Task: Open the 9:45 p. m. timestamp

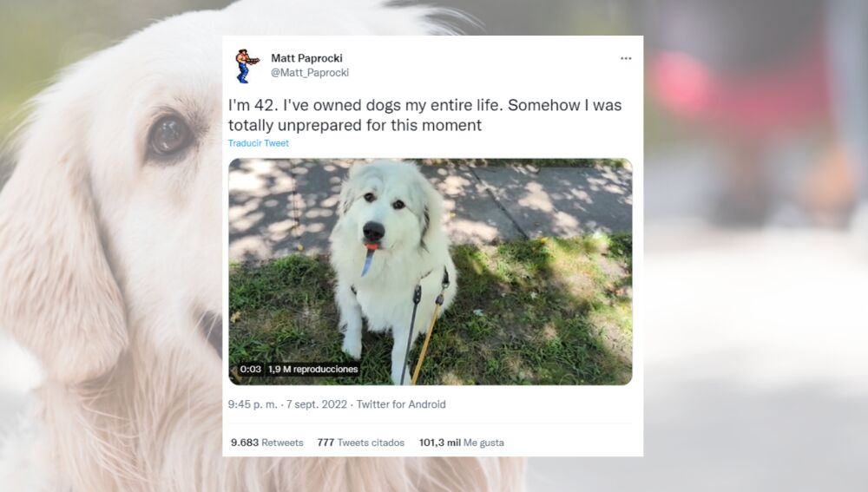Action: click(253, 404)
